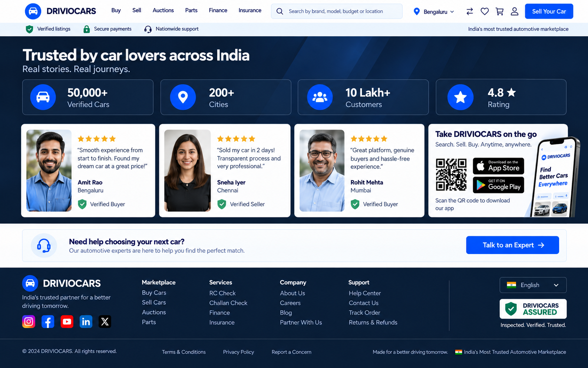Screen dimensions: 588x368
Task: Open the wishlist heart icon
Action: 485,11
